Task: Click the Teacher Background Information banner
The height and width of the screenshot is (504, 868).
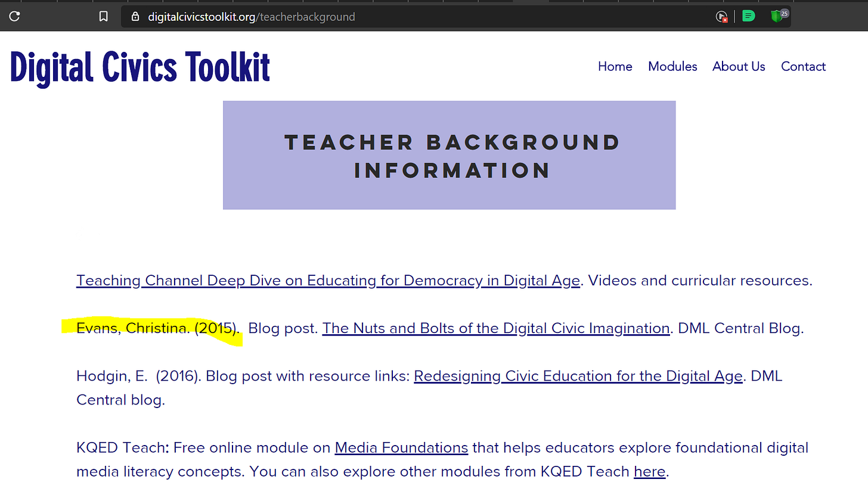Action: tap(449, 155)
